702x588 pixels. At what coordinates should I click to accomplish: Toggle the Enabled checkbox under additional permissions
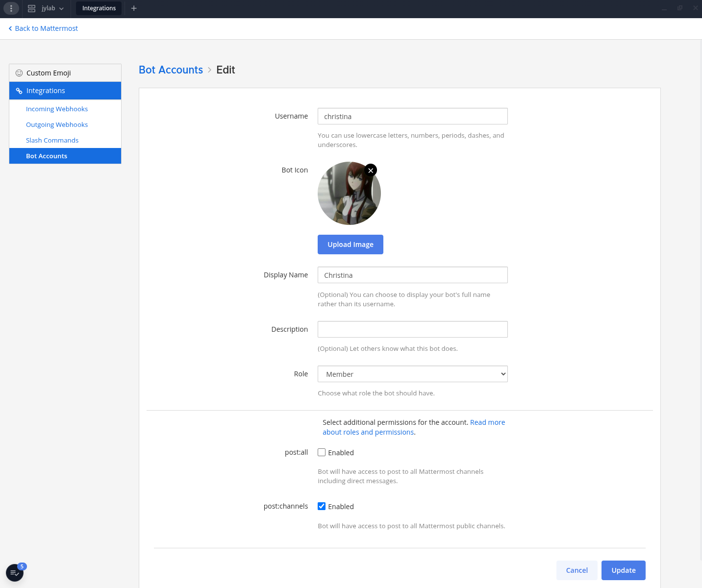coord(322,452)
